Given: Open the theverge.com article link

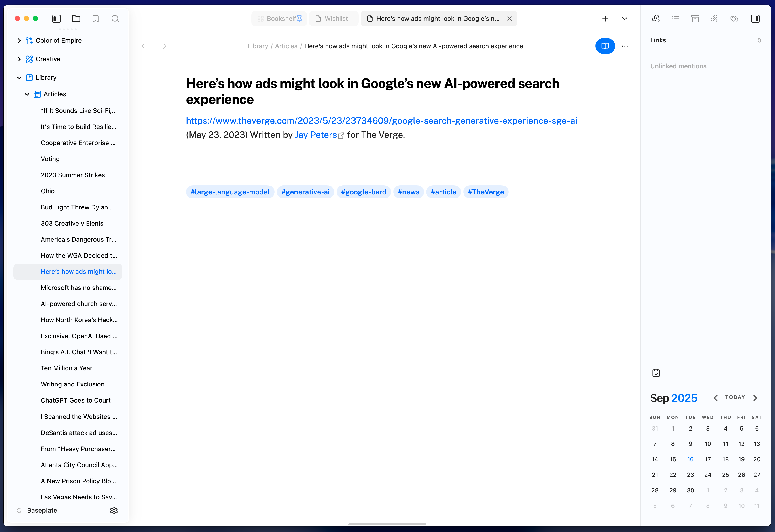Looking at the screenshot, I should click(x=381, y=121).
